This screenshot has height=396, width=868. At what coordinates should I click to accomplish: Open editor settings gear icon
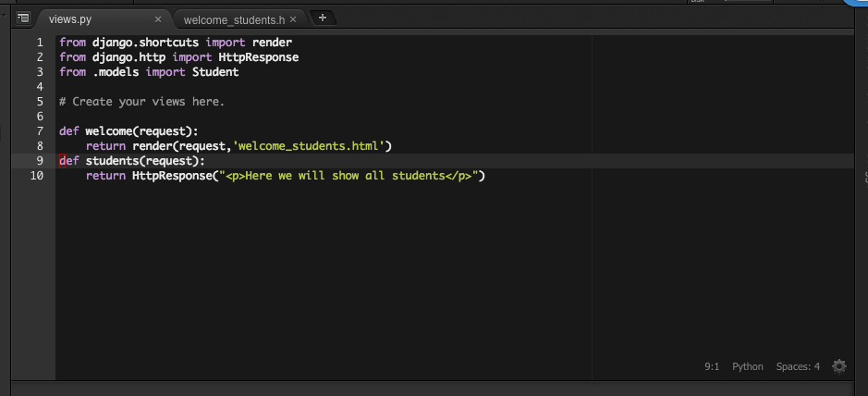[839, 366]
